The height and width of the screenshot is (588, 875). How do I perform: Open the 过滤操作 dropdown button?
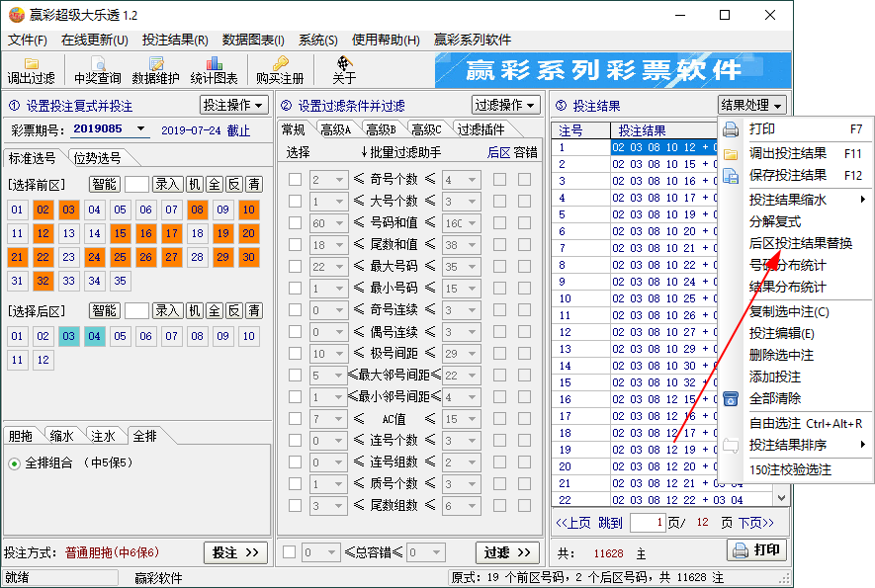(505, 105)
